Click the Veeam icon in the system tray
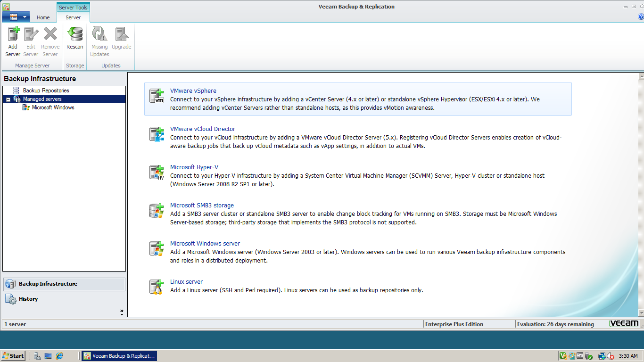The image size is (644, 362). tap(563, 355)
